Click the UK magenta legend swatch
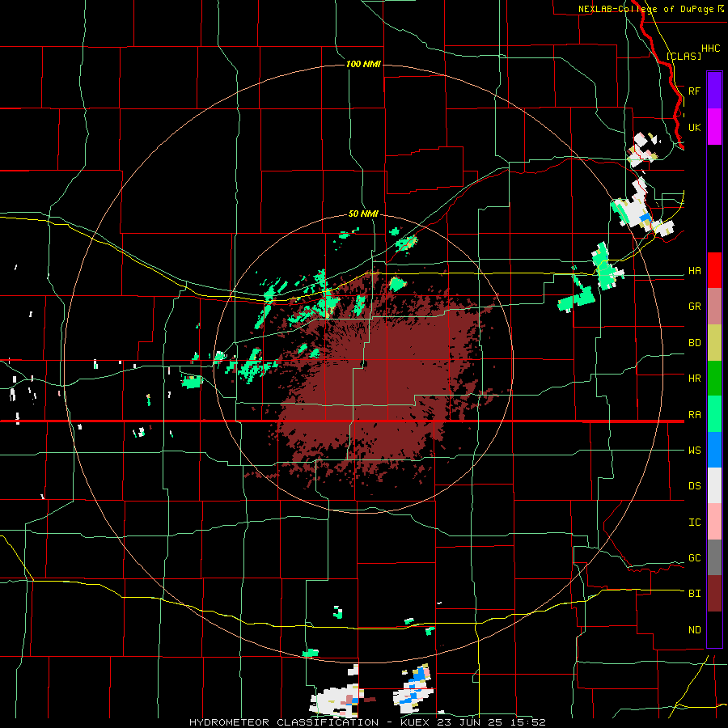The image size is (728, 728). click(714, 127)
